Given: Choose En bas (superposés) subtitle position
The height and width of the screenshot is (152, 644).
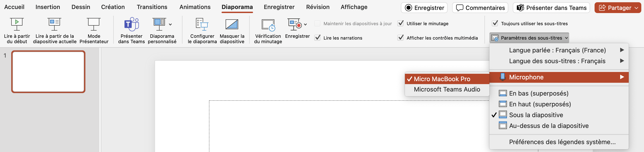Looking at the screenshot, I should coord(538,93).
